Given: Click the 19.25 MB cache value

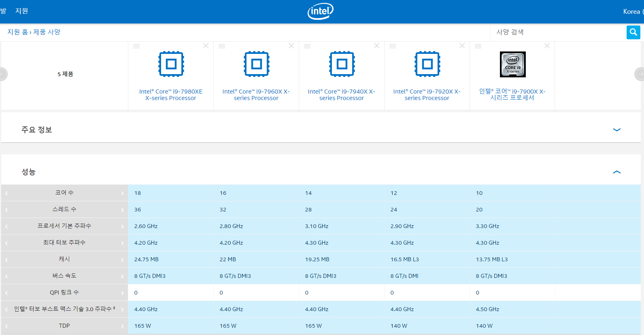Looking at the screenshot, I should click(317, 260).
